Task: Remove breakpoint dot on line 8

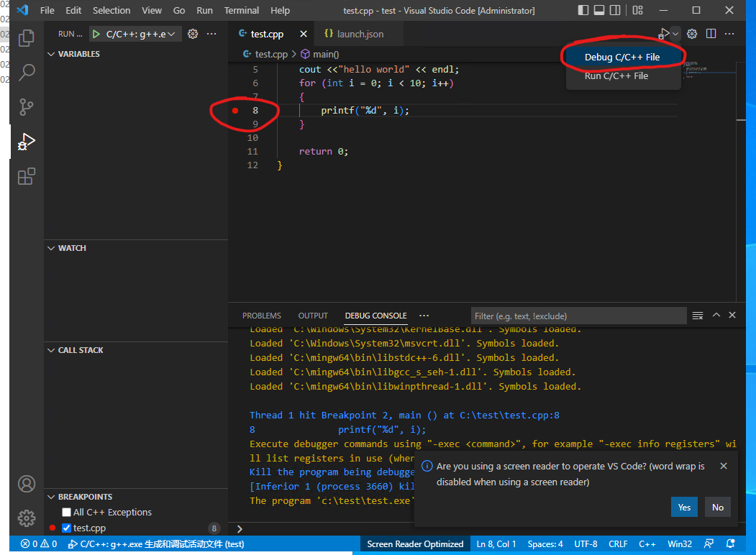Action: tap(235, 111)
